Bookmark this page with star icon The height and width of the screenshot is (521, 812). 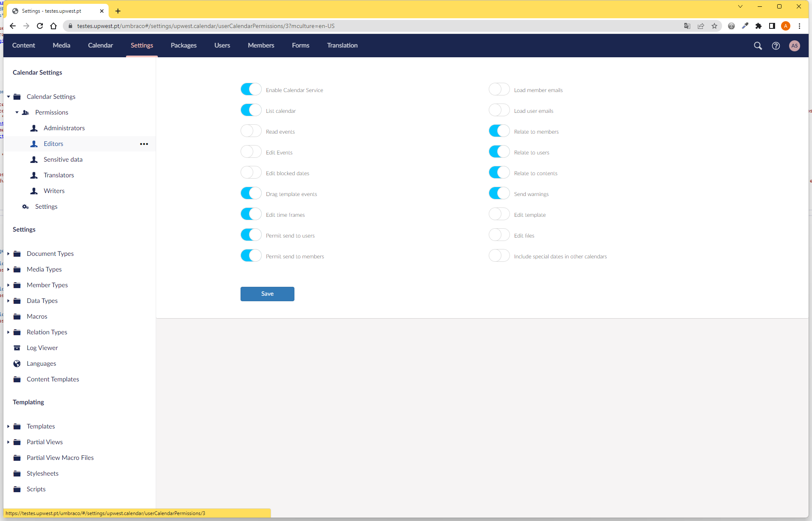[714, 26]
